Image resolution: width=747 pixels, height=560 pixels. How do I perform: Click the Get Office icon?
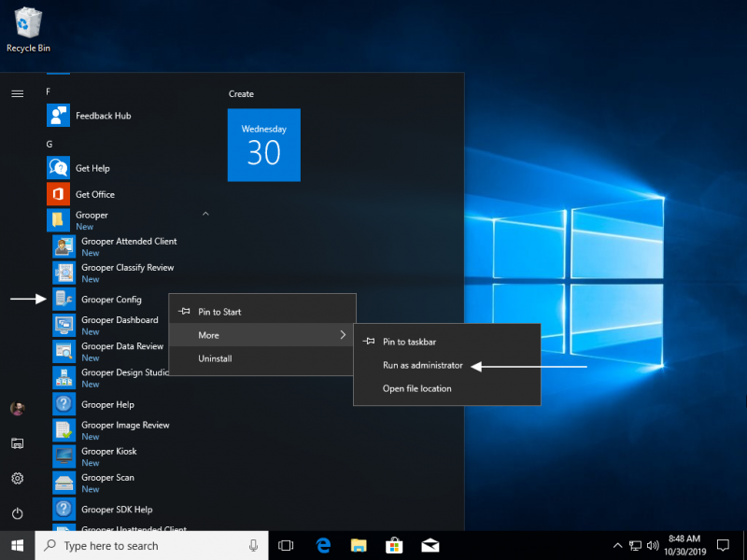[x=59, y=194]
